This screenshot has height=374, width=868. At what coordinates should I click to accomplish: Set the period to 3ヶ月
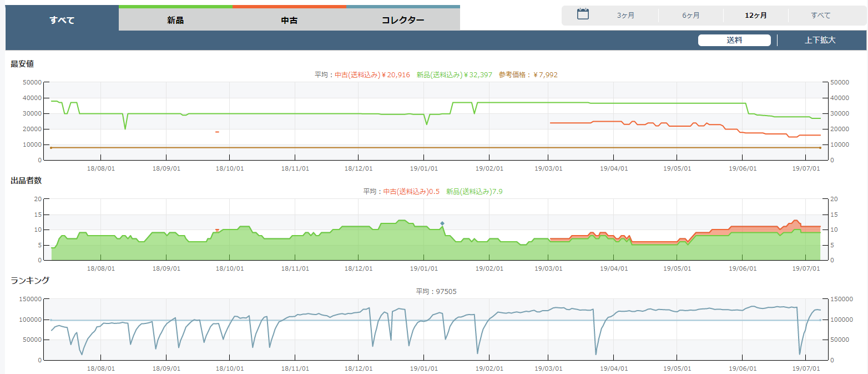[625, 16]
